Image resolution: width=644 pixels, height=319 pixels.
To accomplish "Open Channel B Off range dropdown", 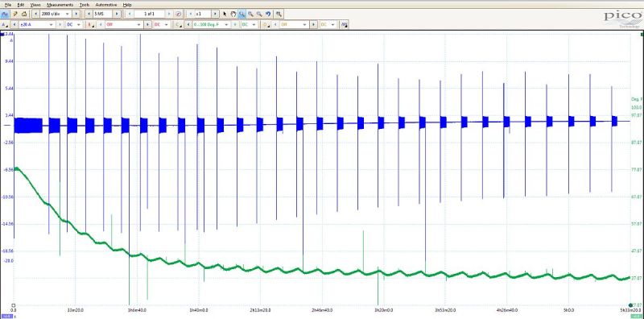I will (123, 25).
